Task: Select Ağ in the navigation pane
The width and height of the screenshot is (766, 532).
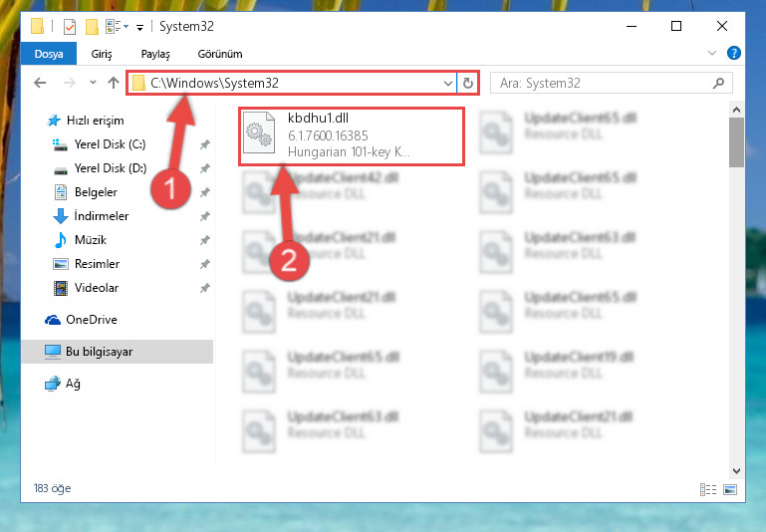Action: [63, 384]
